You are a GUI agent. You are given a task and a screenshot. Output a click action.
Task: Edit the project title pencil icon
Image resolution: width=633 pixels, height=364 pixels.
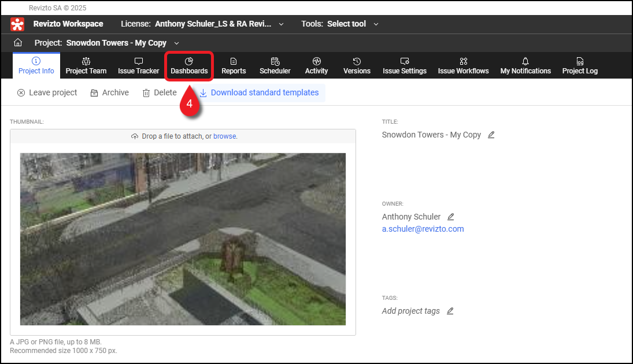(491, 135)
